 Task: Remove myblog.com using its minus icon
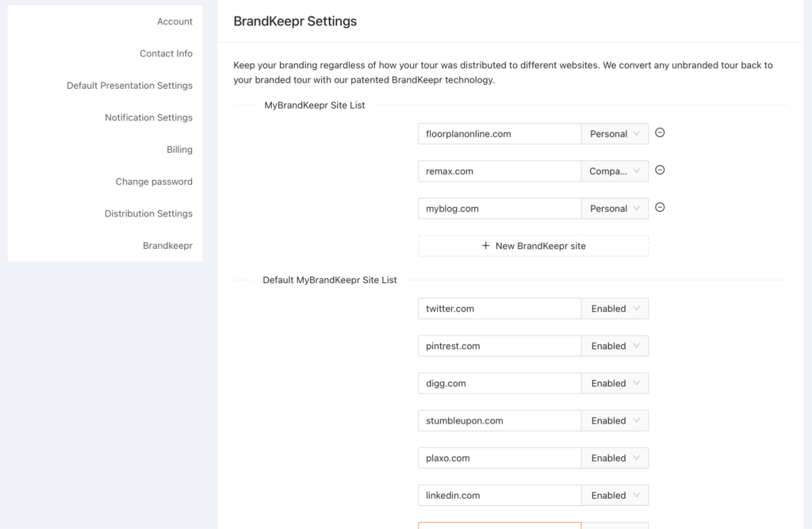coord(660,208)
